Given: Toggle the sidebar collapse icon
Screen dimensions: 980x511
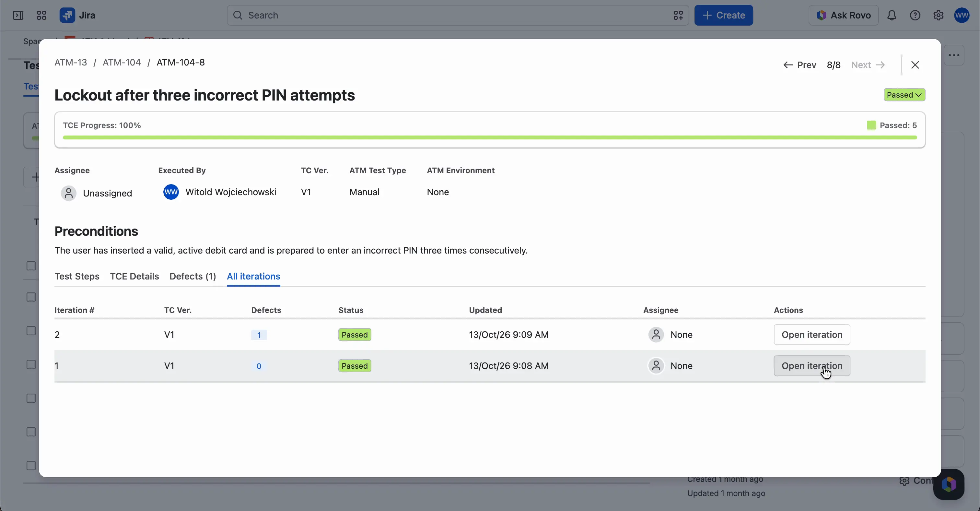Looking at the screenshot, I should (x=18, y=15).
